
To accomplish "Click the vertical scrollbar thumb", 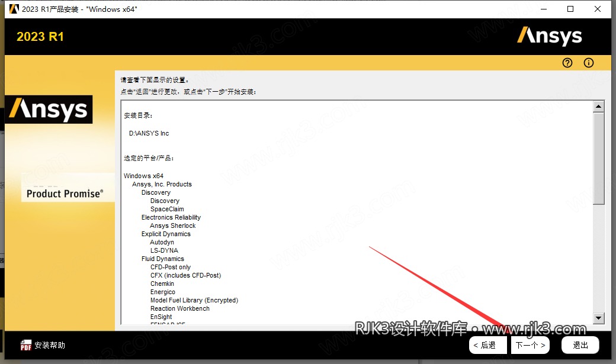I will click(598, 159).
